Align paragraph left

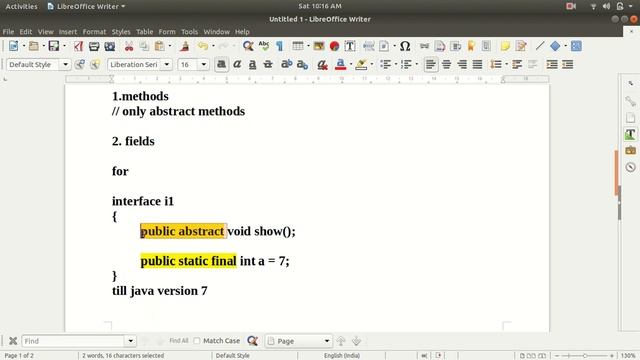pos(431,64)
